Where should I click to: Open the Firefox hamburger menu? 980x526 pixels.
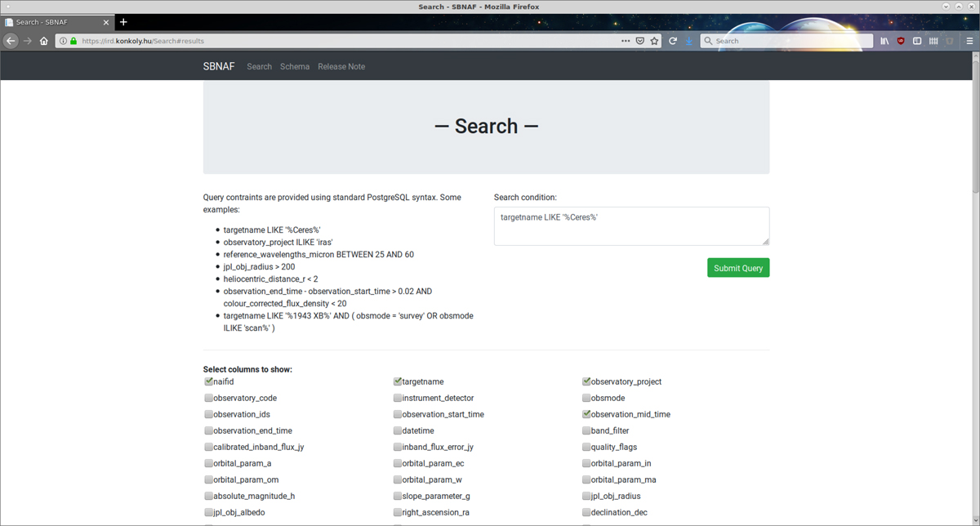(x=969, y=41)
